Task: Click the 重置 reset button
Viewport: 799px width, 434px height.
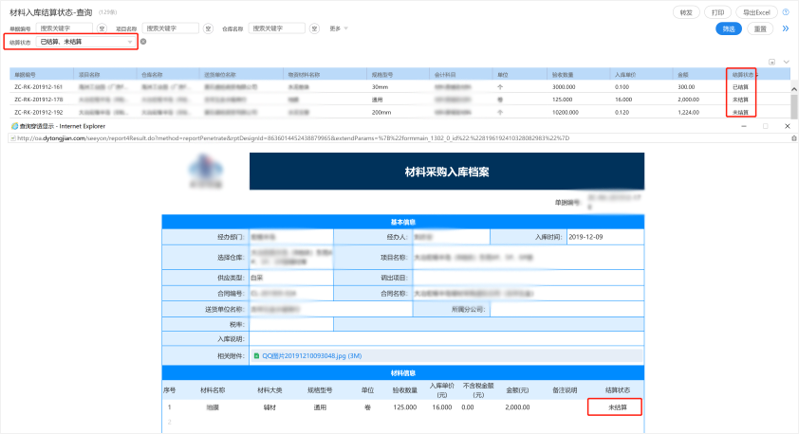Action: [x=760, y=29]
